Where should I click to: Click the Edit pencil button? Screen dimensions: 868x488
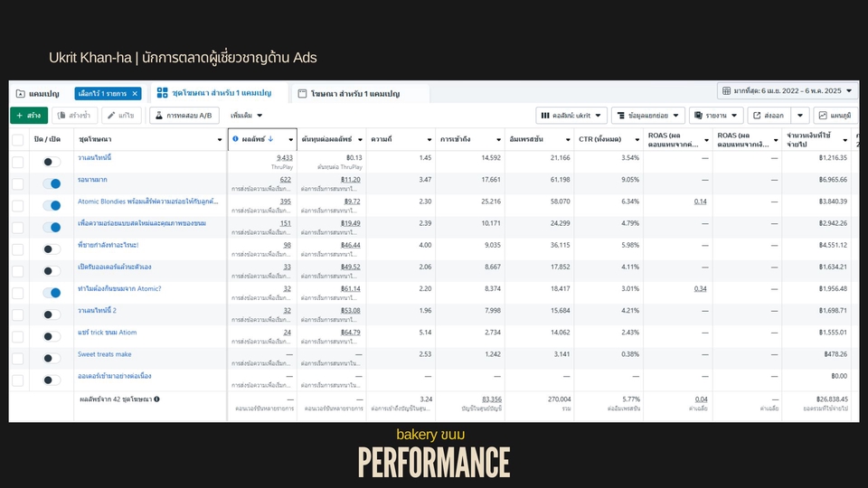click(x=121, y=115)
